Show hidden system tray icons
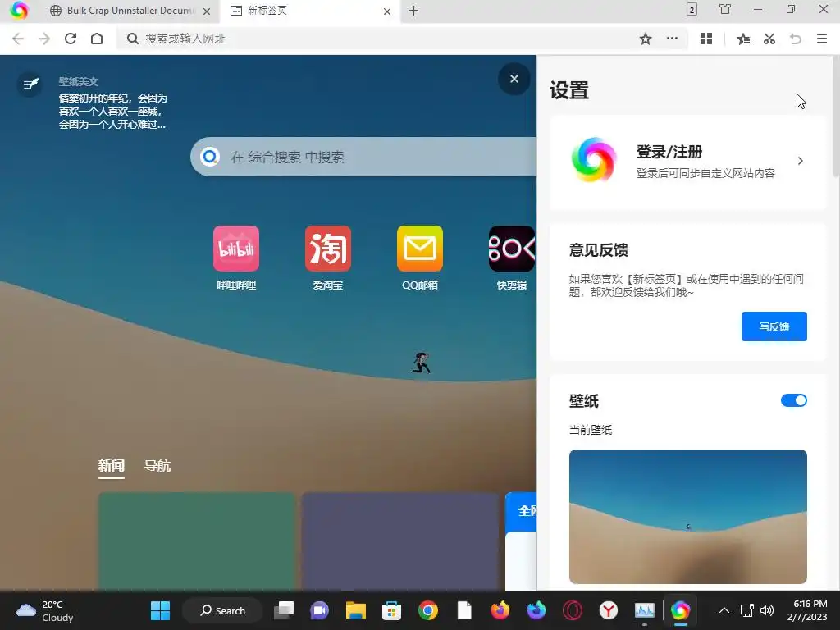 click(724, 610)
